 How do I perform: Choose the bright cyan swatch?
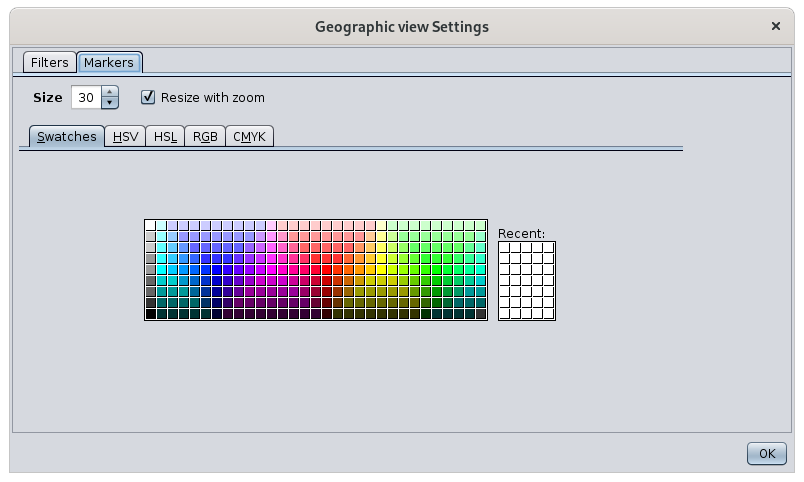(162, 270)
